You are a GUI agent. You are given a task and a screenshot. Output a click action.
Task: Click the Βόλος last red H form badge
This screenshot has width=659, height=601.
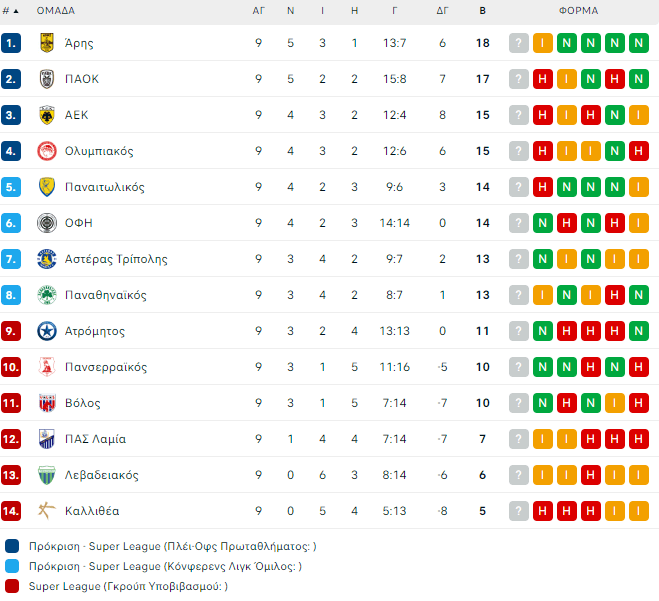(x=638, y=403)
